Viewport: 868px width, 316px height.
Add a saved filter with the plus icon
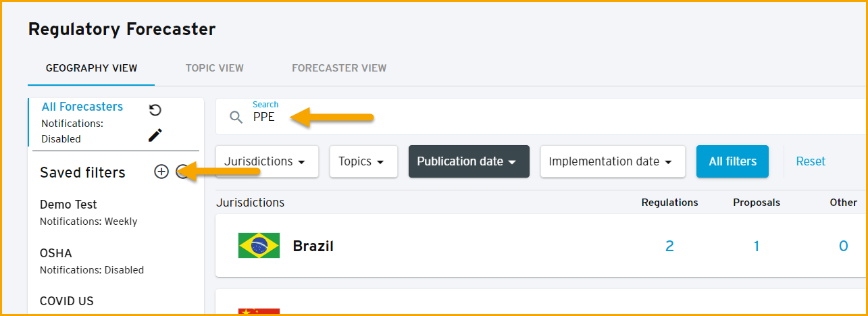tap(161, 172)
